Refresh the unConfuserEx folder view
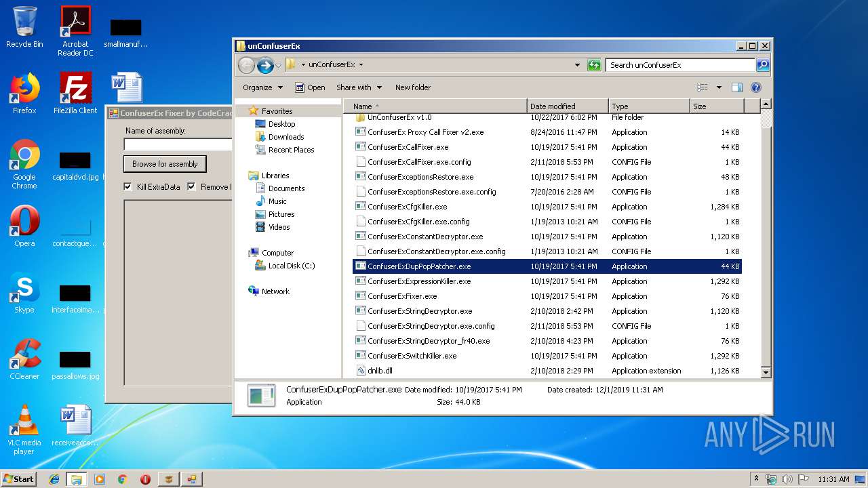The width and height of the screenshot is (868, 488). [594, 65]
